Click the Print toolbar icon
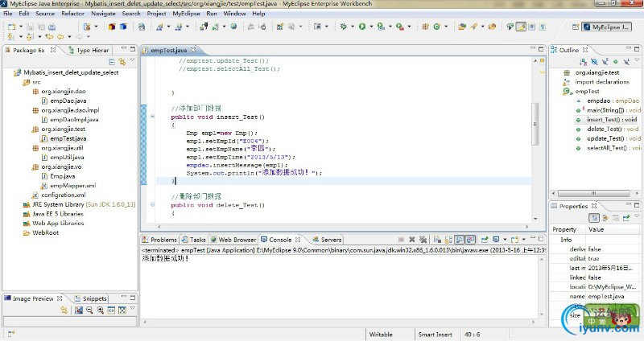 52,27
